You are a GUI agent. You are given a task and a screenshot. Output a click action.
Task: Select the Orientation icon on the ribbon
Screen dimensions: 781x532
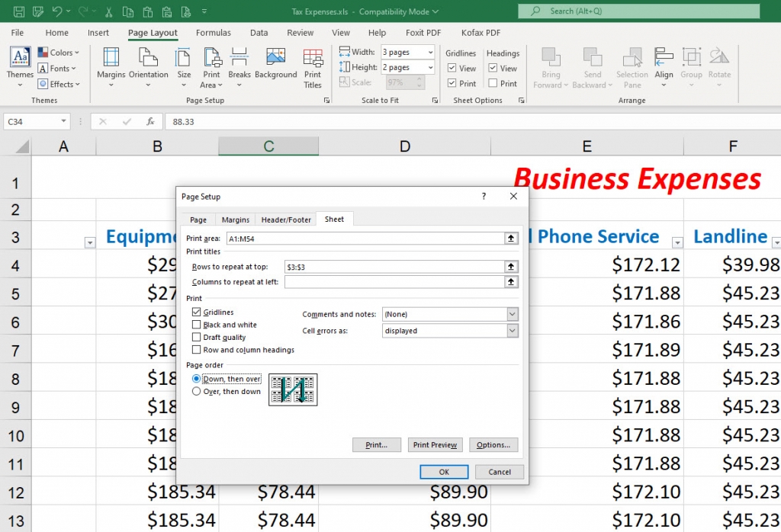tap(148, 68)
